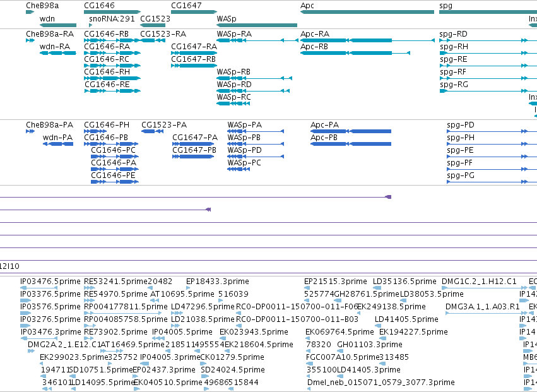The width and height of the screenshot is (537, 392).
Task: Click protein Apc-PB
Action: [x=324, y=138]
